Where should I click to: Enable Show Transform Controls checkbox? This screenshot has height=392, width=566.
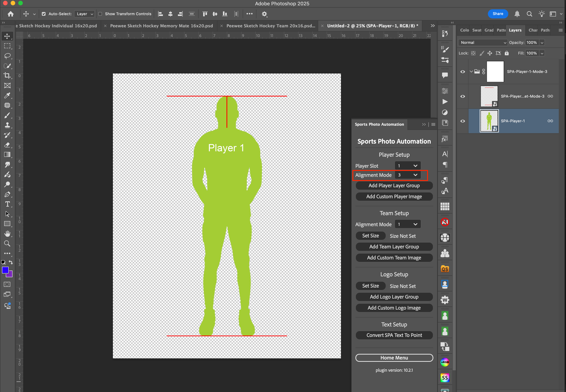click(100, 14)
